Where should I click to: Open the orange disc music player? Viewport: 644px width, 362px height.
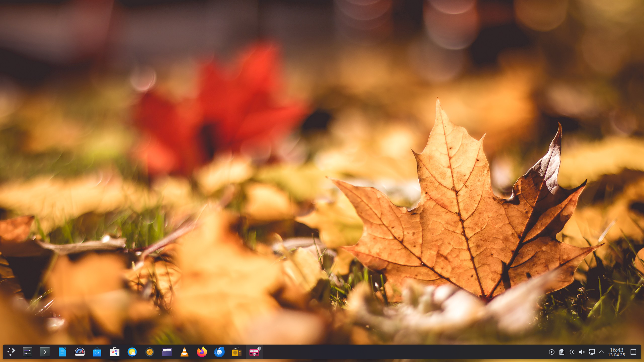150,352
